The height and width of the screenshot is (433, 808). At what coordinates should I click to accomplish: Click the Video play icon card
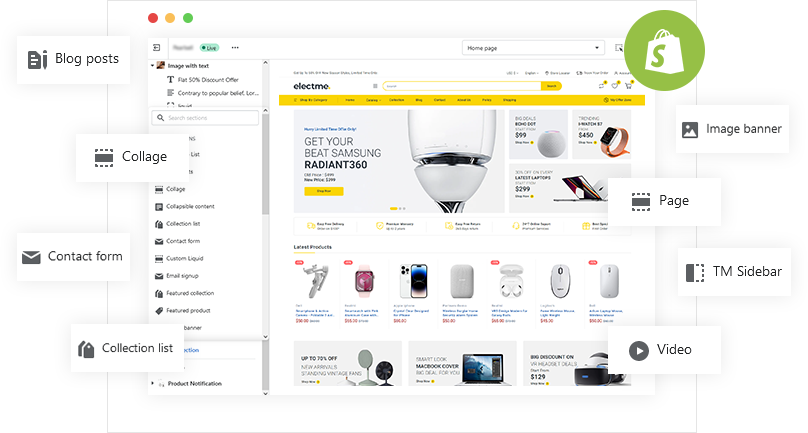tap(638, 350)
